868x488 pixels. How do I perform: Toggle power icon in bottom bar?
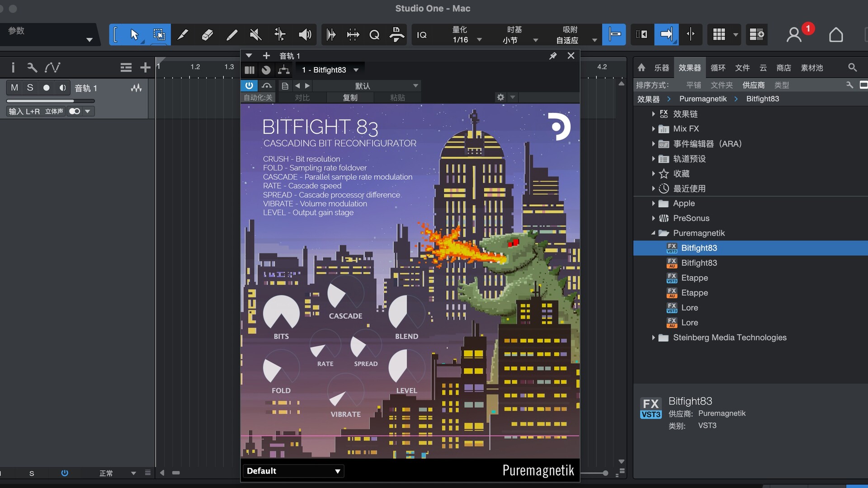(65, 473)
